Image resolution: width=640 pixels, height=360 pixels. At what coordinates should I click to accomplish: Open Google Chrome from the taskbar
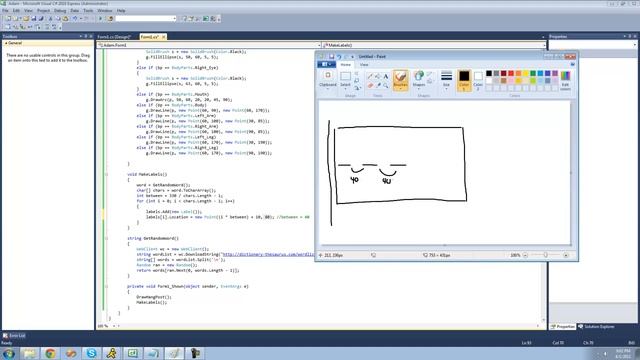coord(50,353)
